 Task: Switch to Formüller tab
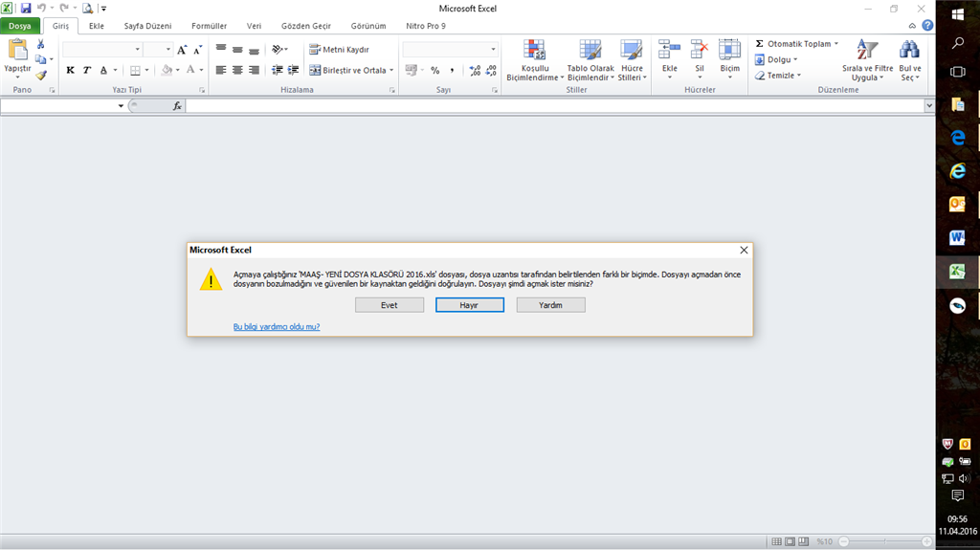pyautogui.click(x=209, y=26)
